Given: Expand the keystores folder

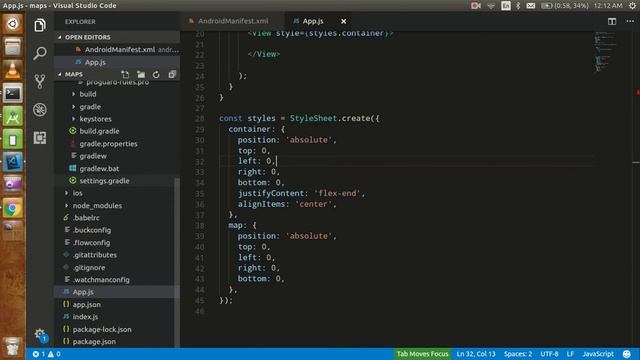Looking at the screenshot, I should [x=95, y=119].
